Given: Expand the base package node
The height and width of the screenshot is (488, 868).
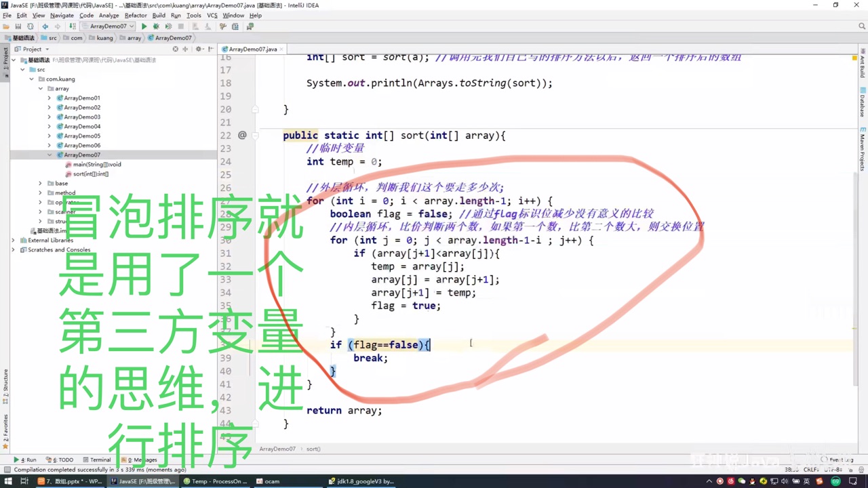Looking at the screenshot, I should coord(40,183).
